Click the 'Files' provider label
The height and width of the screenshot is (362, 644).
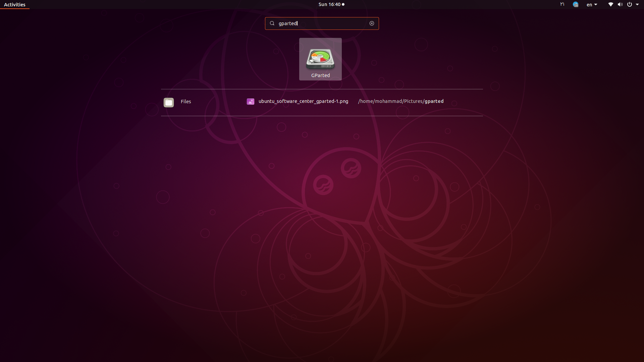[186, 102]
